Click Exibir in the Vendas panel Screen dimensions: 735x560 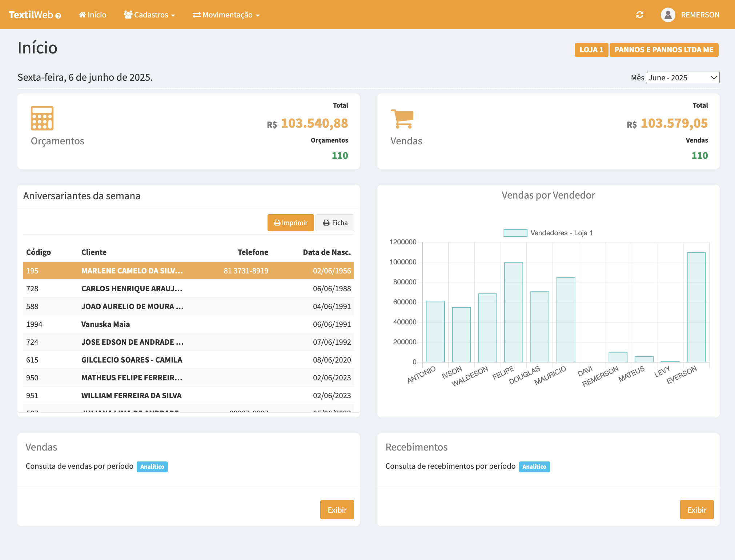coord(337,509)
